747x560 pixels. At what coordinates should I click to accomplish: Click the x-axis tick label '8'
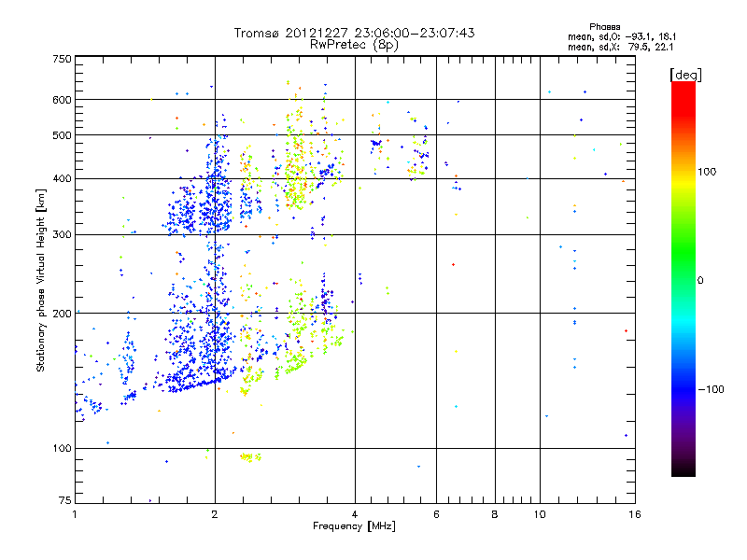coord(495,514)
